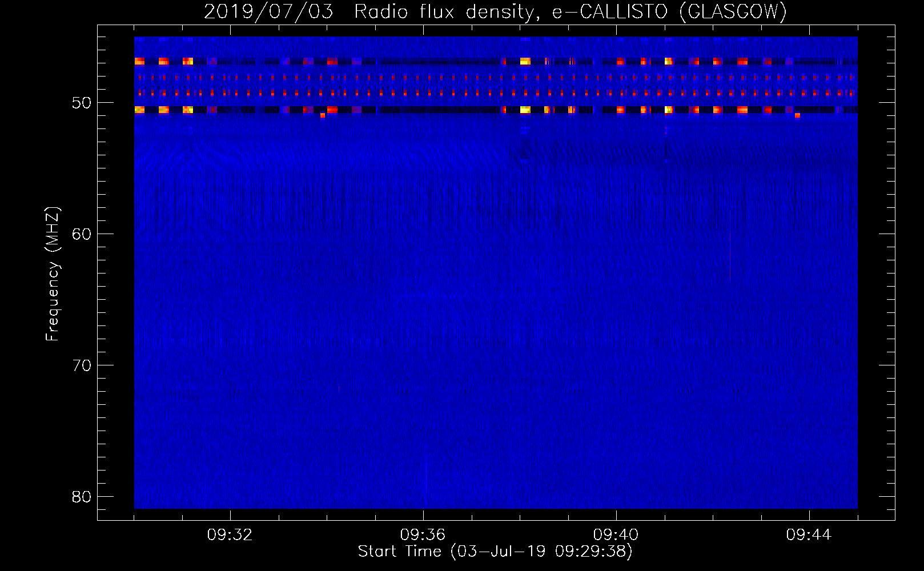Click the 09:32 time tick label

(230, 535)
